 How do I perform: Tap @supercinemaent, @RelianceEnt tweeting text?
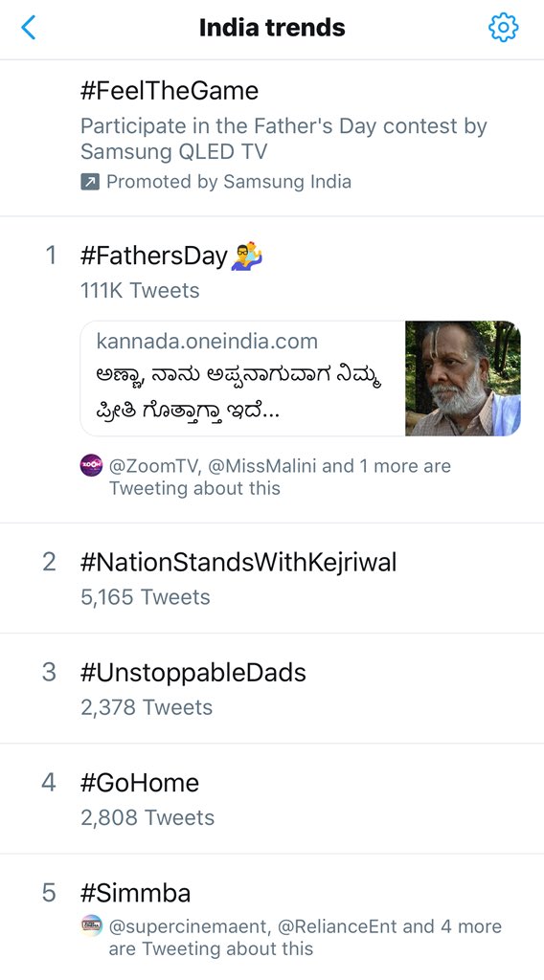pyautogui.click(x=306, y=938)
